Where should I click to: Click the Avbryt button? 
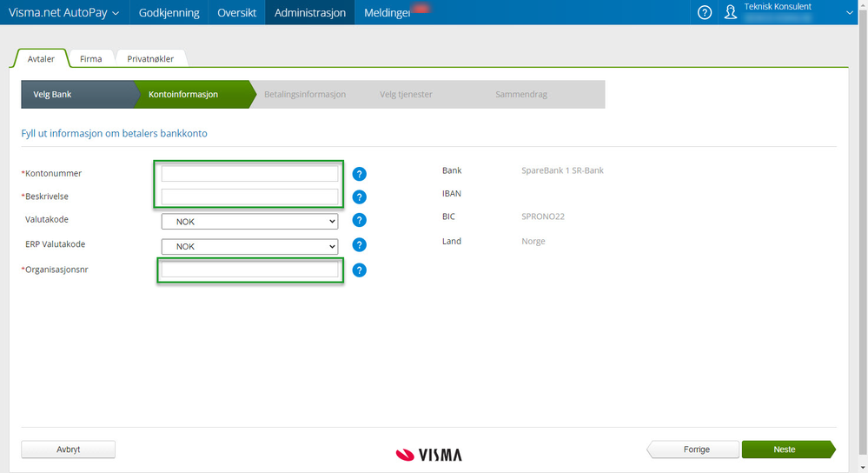pos(68,450)
